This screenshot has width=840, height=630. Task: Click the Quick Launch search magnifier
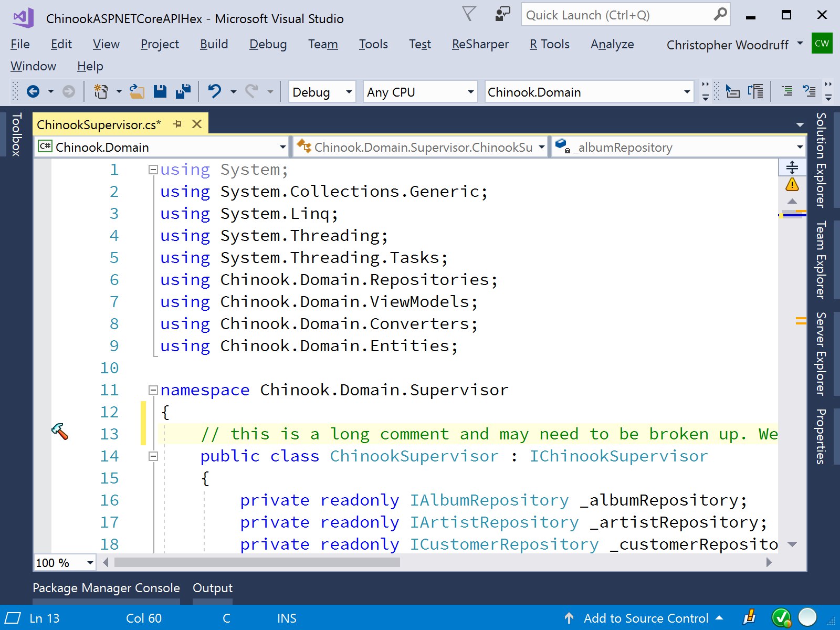pyautogui.click(x=720, y=15)
